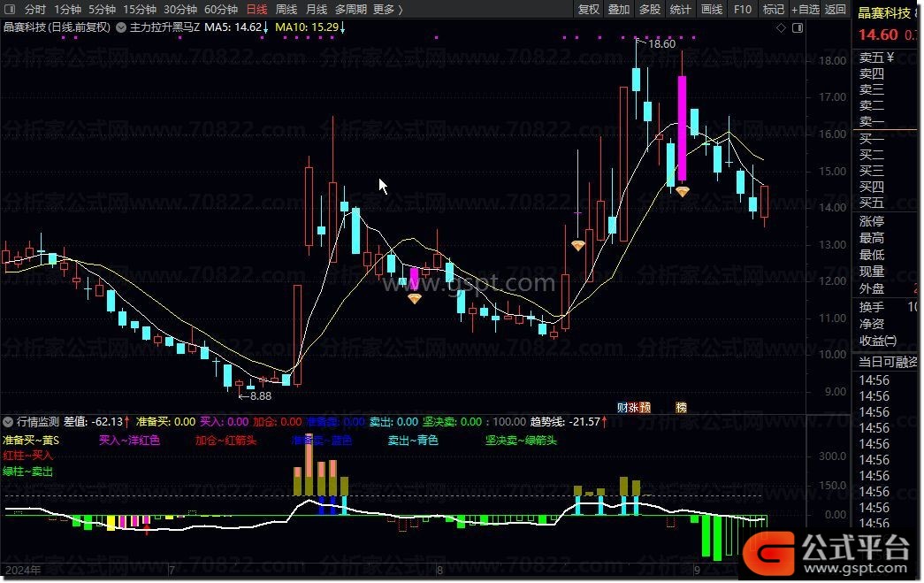The height and width of the screenshot is (583, 924).
Task: Click the 当日可融资 row
Action: 887,362
